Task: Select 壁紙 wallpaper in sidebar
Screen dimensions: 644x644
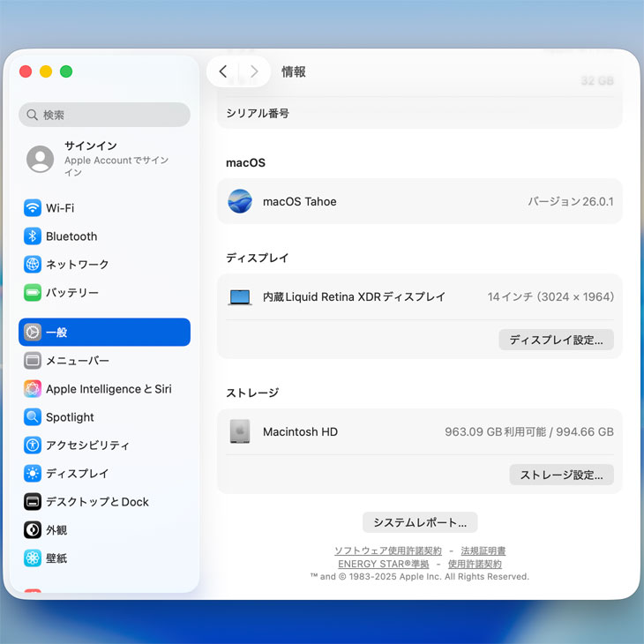Action: pos(56,558)
